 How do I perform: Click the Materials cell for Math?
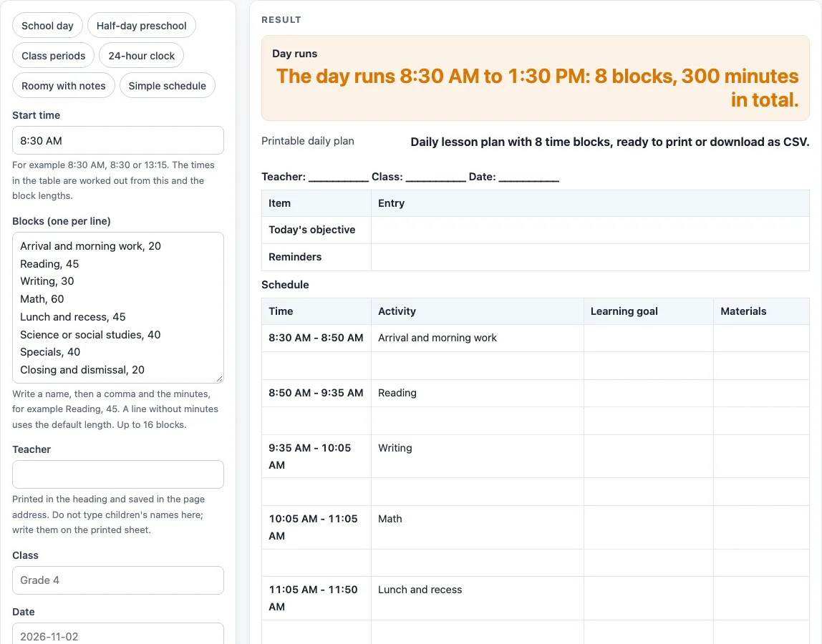[762, 527]
